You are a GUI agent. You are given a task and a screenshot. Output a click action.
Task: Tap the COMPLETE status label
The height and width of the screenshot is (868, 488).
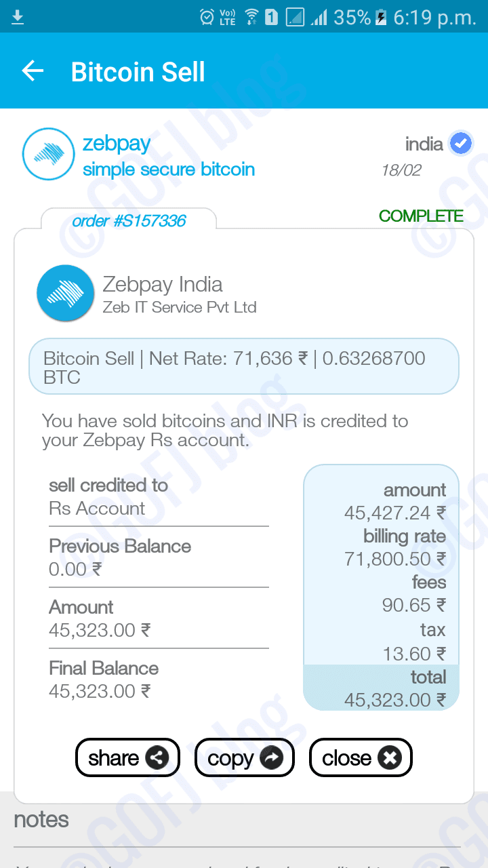[x=421, y=216]
